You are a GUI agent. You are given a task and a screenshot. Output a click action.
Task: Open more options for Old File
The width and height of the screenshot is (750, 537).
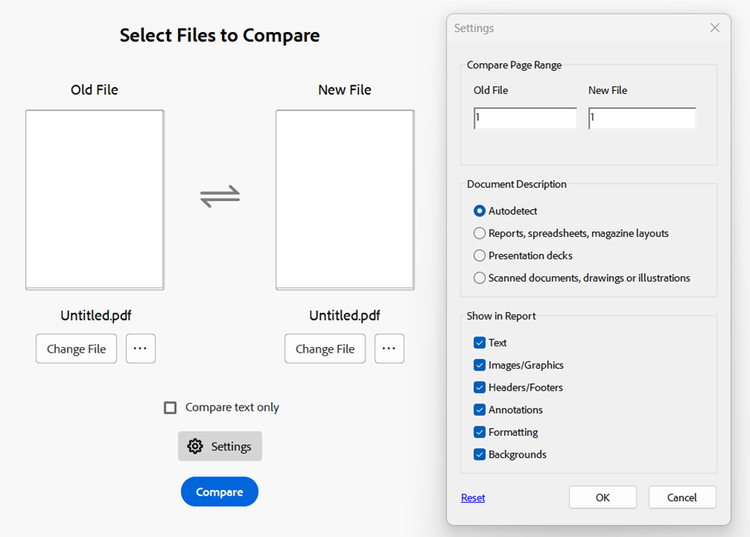pos(140,348)
